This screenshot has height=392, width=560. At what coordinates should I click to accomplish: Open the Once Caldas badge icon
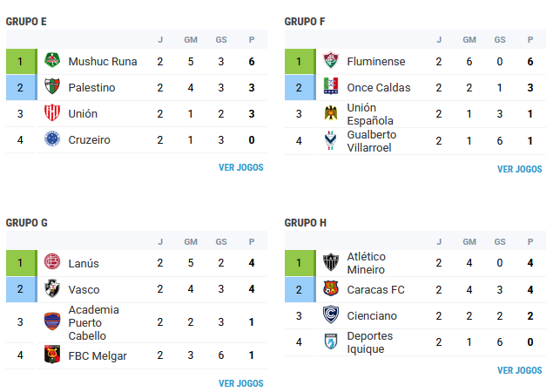331,86
